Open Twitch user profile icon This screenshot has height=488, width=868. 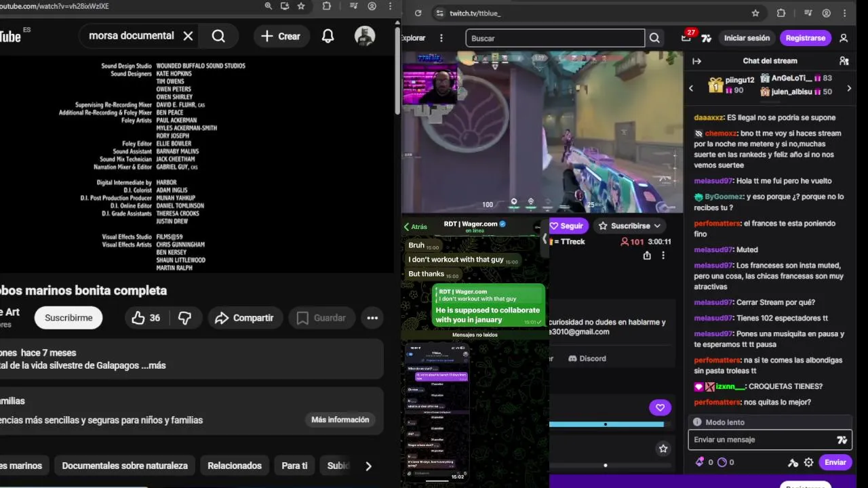[844, 38]
